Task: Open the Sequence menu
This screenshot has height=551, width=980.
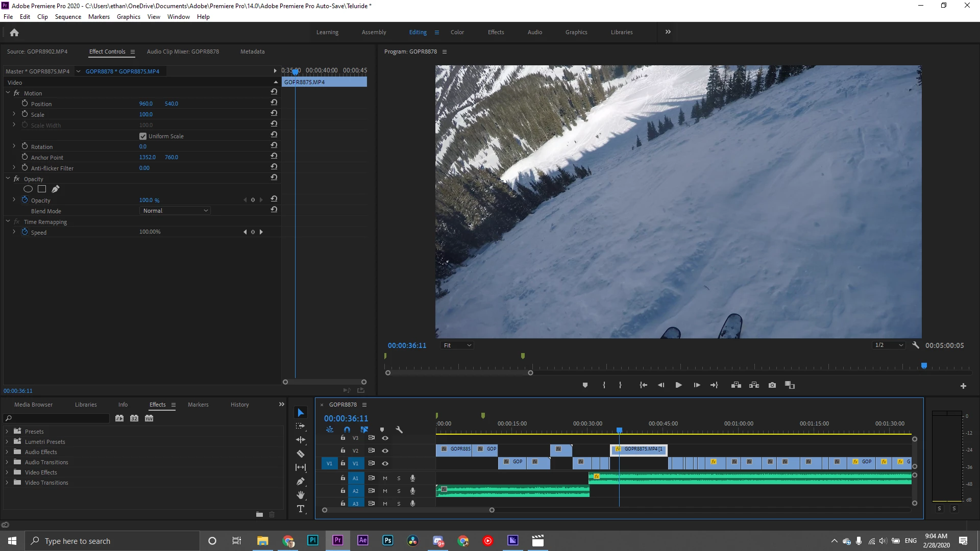Action: tap(68, 17)
